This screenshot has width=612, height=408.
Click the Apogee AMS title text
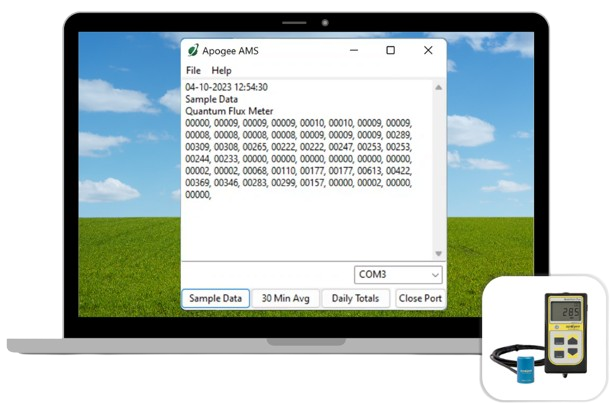(230, 51)
